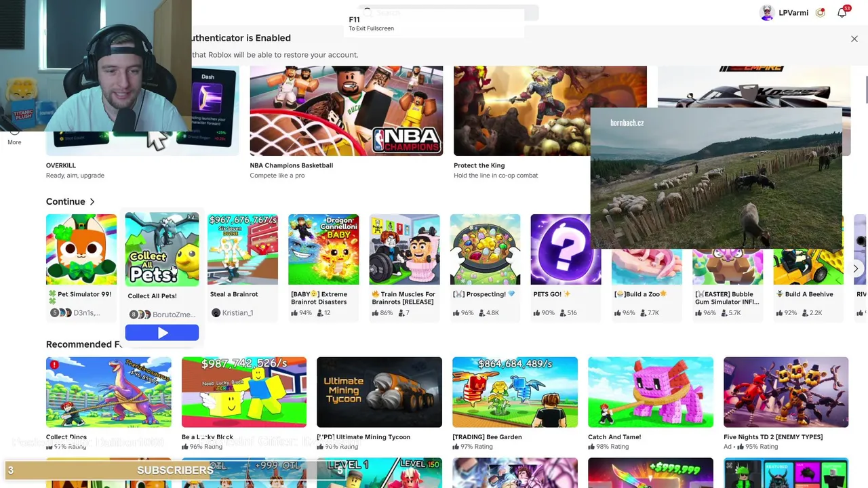Open the Bee Garden thumbnail

click(515, 392)
